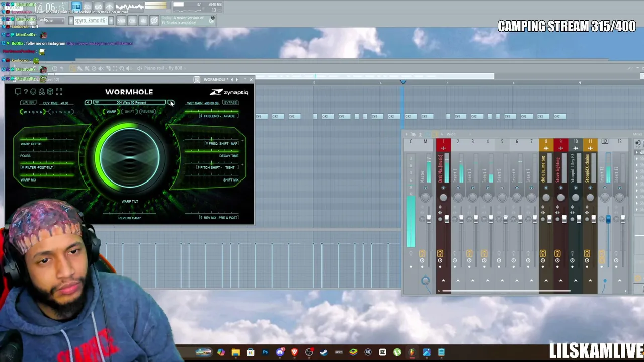Open the FX BLEND X-FADE mode selector

[x=218, y=116]
